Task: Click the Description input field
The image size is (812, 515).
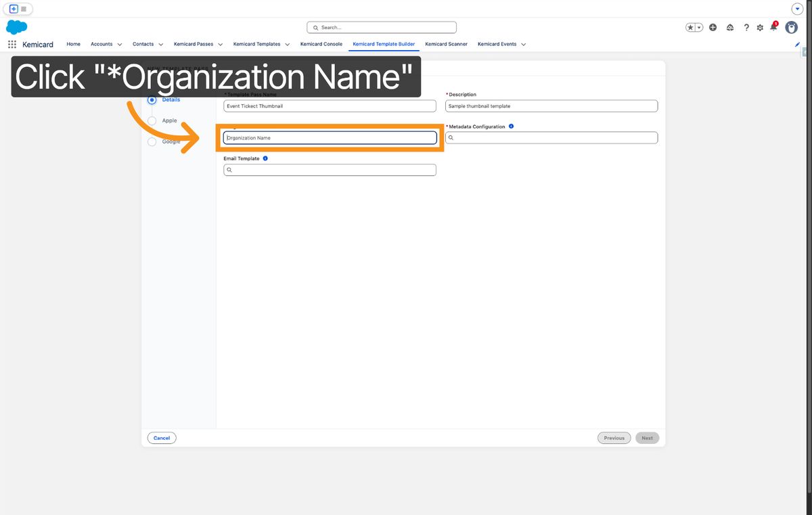Action: pyautogui.click(x=551, y=106)
